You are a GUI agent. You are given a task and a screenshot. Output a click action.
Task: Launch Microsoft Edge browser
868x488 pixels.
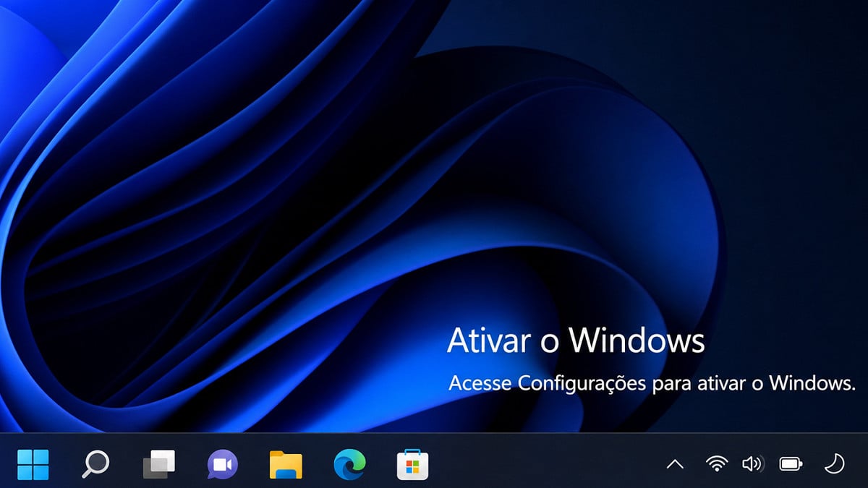(x=349, y=464)
